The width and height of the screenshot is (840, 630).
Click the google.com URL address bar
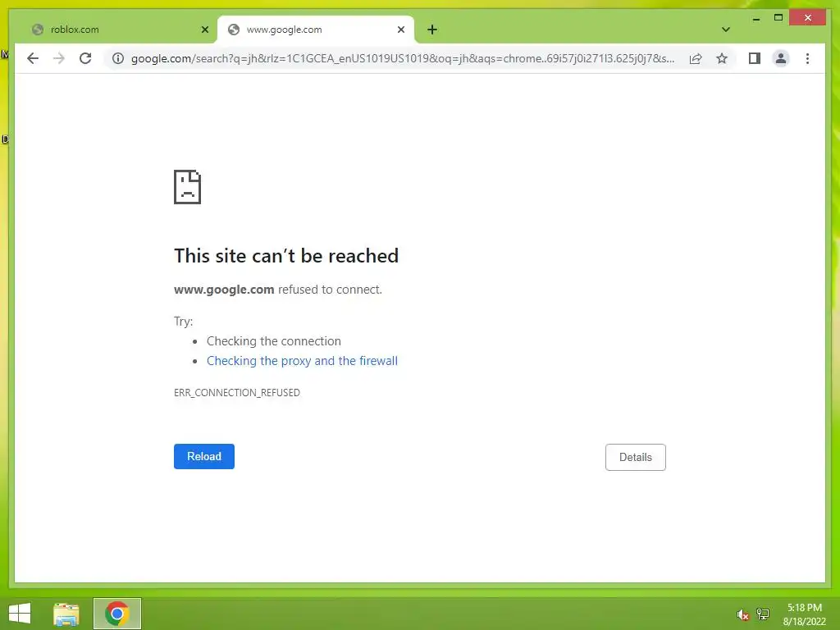402,58
